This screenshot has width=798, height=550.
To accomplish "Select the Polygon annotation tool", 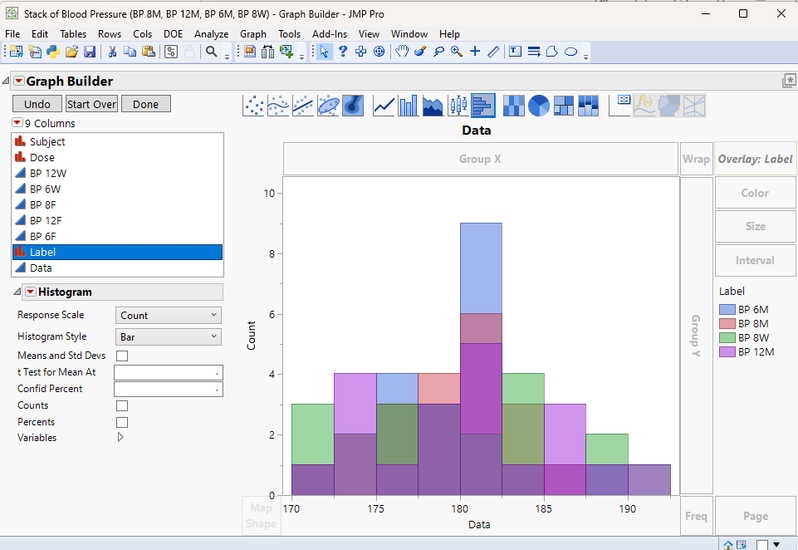I will pos(552,51).
